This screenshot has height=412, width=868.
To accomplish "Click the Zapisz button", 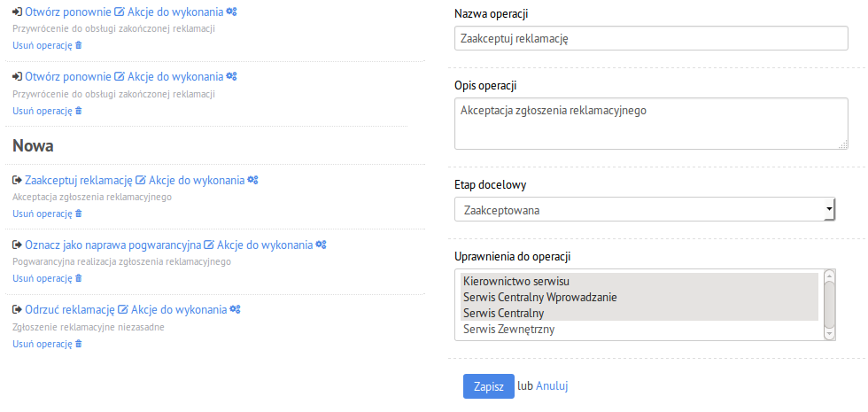I will pos(488,386).
